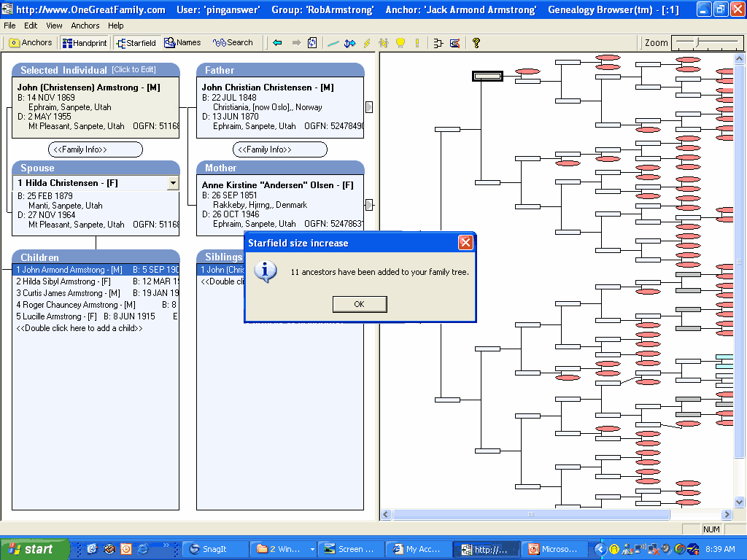Open the spouse Hilda Christensen dropdown
The height and width of the screenshot is (560, 747).
[x=173, y=183]
